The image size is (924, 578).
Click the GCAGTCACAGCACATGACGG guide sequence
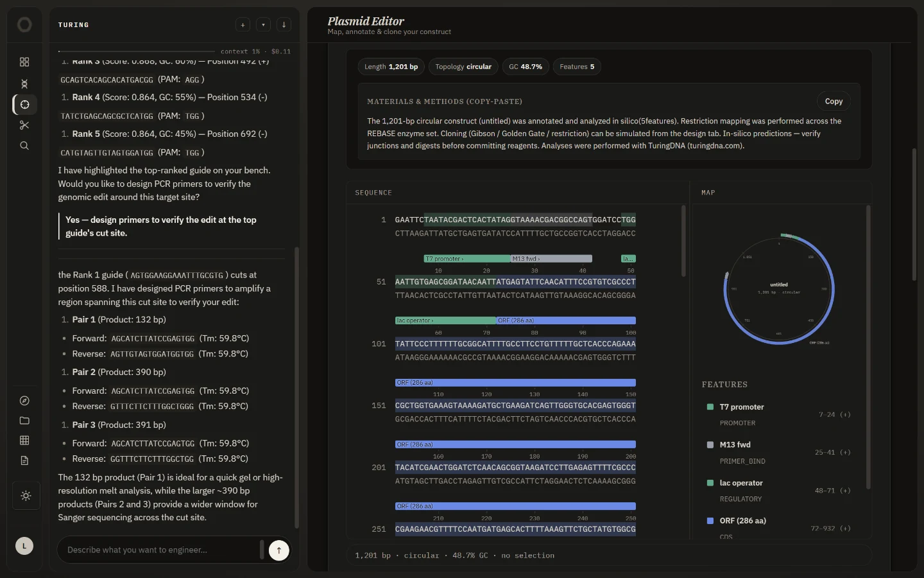(x=107, y=80)
